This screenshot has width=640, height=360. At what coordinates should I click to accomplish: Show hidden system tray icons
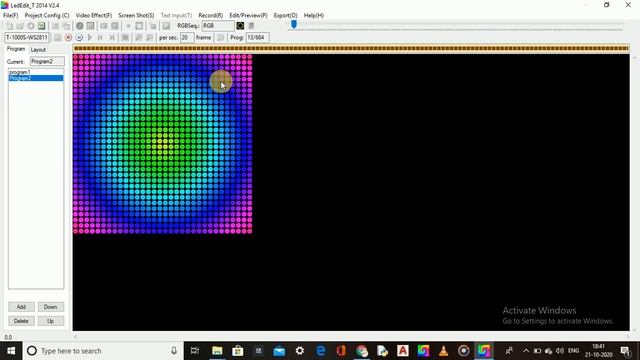(x=526, y=351)
